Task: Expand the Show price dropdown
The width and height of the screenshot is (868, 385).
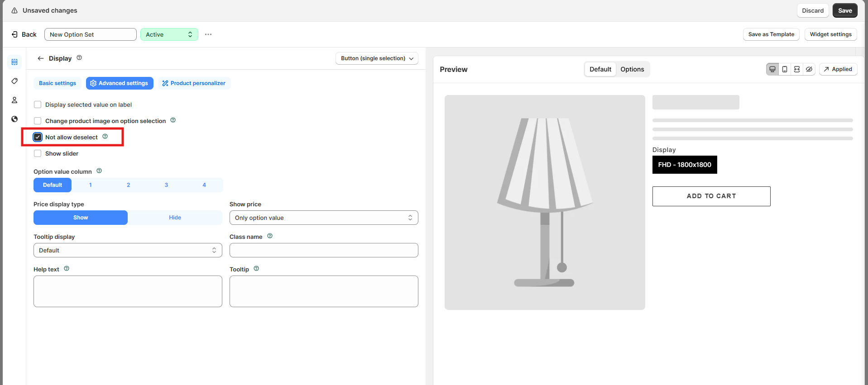Action: [x=323, y=218]
